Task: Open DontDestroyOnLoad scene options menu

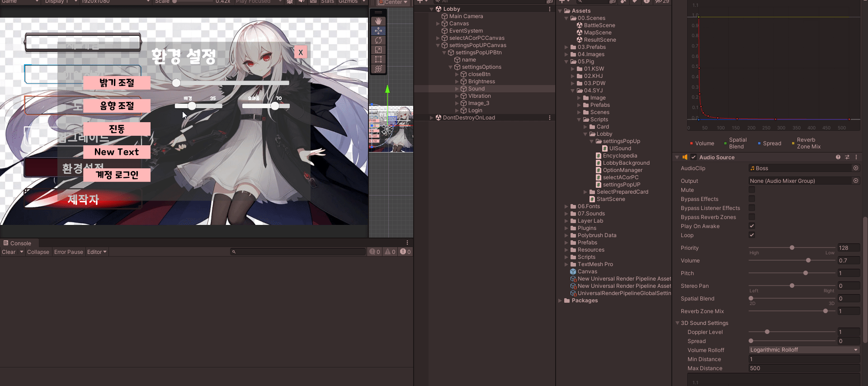Action: pyautogui.click(x=550, y=118)
